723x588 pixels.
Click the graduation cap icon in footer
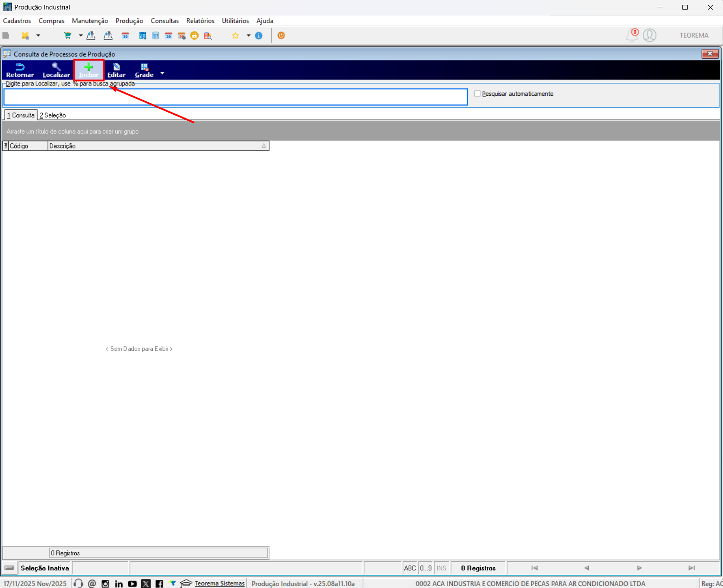(x=186, y=583)
